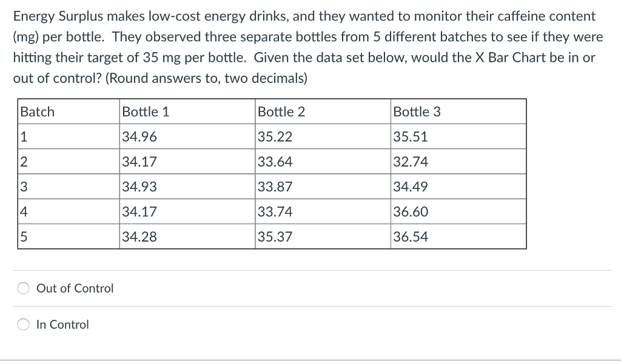The height and width of the screenshot is (364, 621).
Task: Click the Bottle 2 column header
Action: [323, 111]
